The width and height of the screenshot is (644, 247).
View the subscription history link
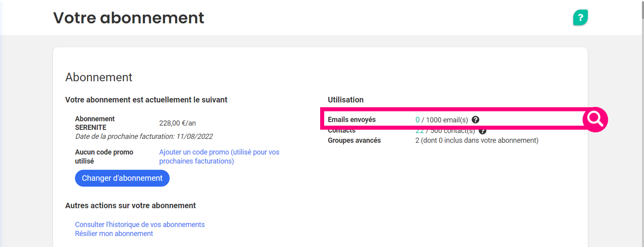point(140,225)
